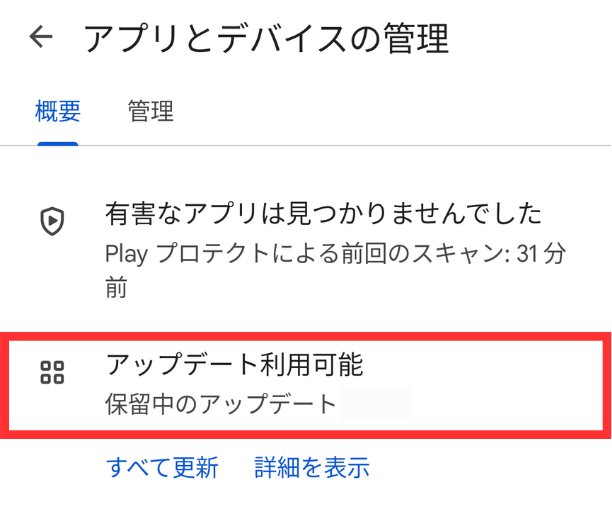Tap the wrapped 前 text line
The width and height of the screenshot is (612, 523).
point(116,287)
